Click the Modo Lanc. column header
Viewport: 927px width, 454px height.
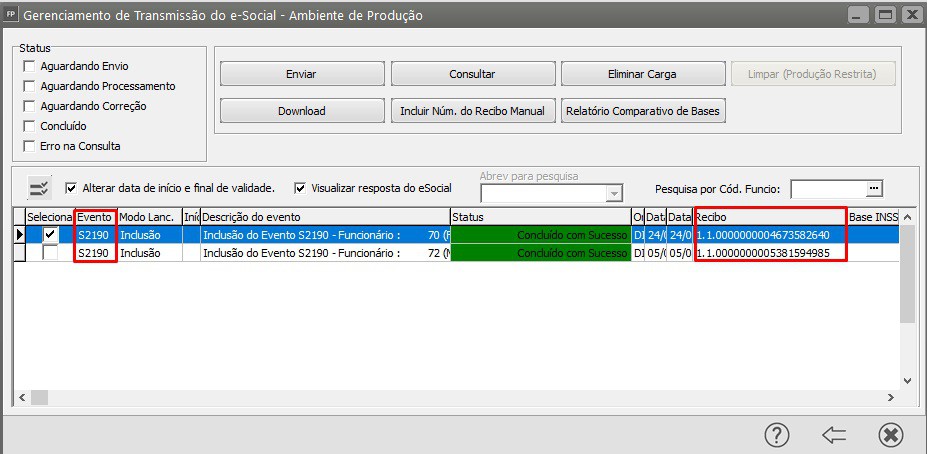click(x=150, y=217)
